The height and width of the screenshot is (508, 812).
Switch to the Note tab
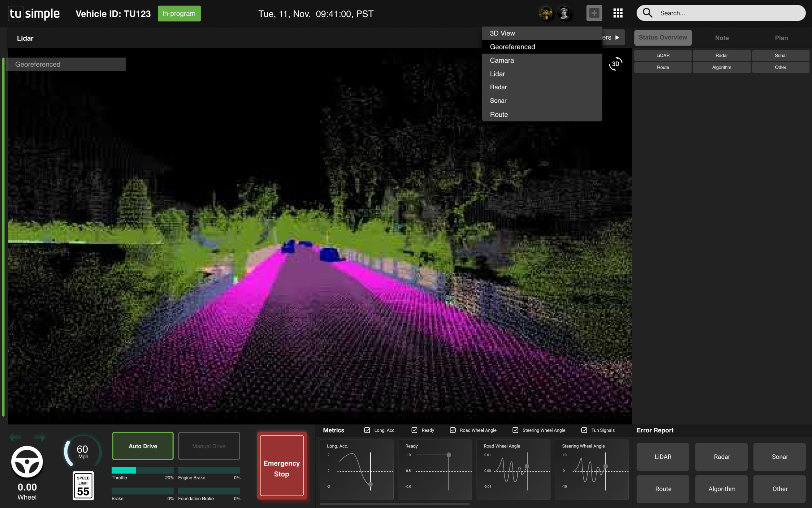(722, 38)
